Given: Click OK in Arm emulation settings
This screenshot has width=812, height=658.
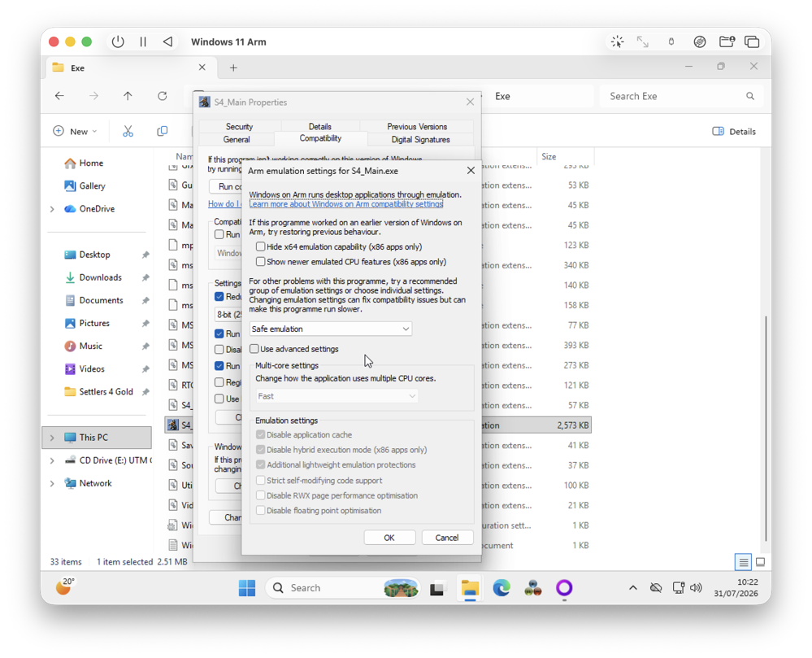Looking at the screenshot, I should pos(389,538).
